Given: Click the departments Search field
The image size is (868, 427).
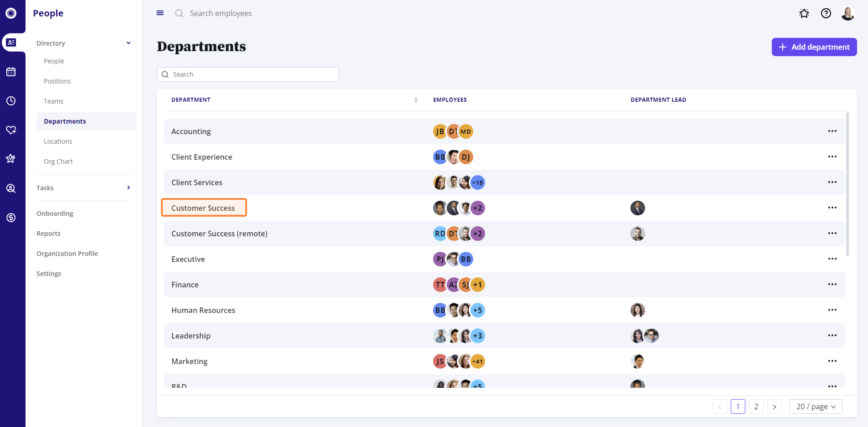Looking at the screenshot, I should (x=248, y=74).
